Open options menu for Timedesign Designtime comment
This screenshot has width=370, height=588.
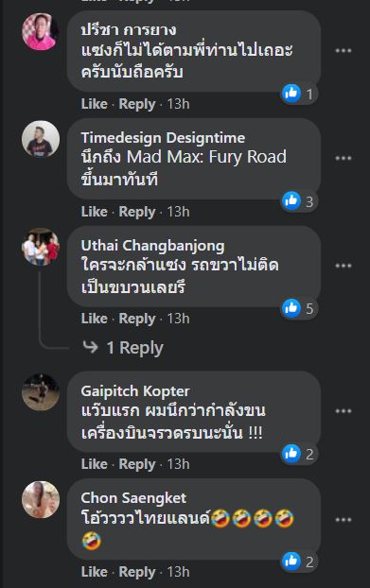pos(343,158)
